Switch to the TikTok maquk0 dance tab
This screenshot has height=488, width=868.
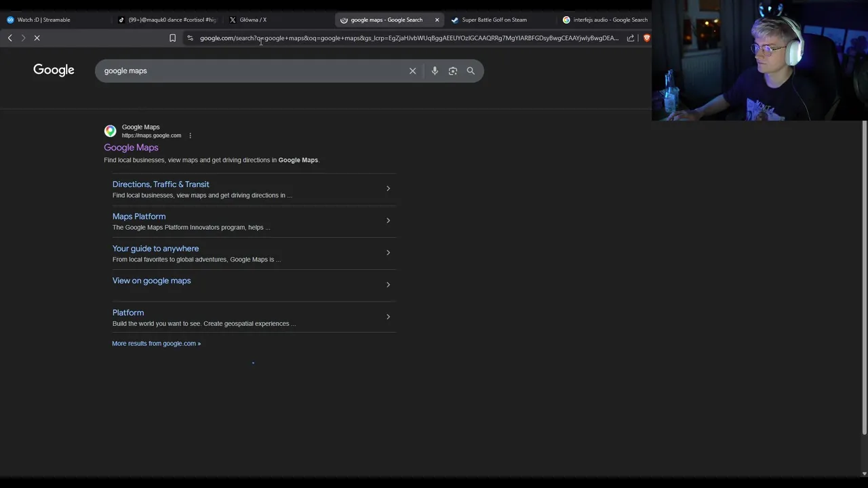167,20
